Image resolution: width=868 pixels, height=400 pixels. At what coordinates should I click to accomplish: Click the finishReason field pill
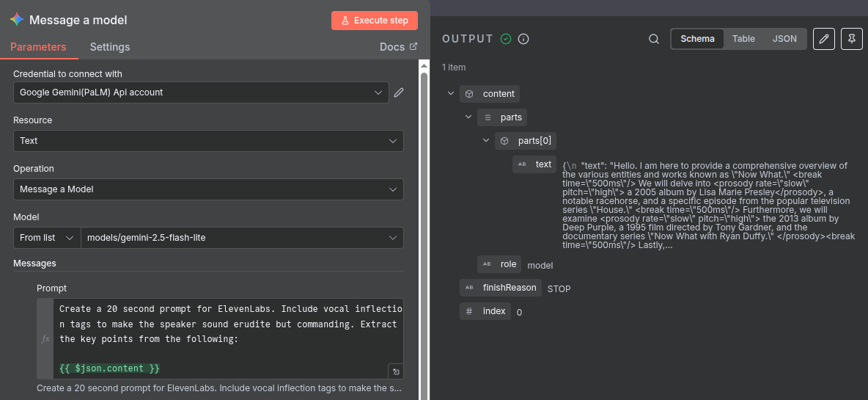pos(501,288)
